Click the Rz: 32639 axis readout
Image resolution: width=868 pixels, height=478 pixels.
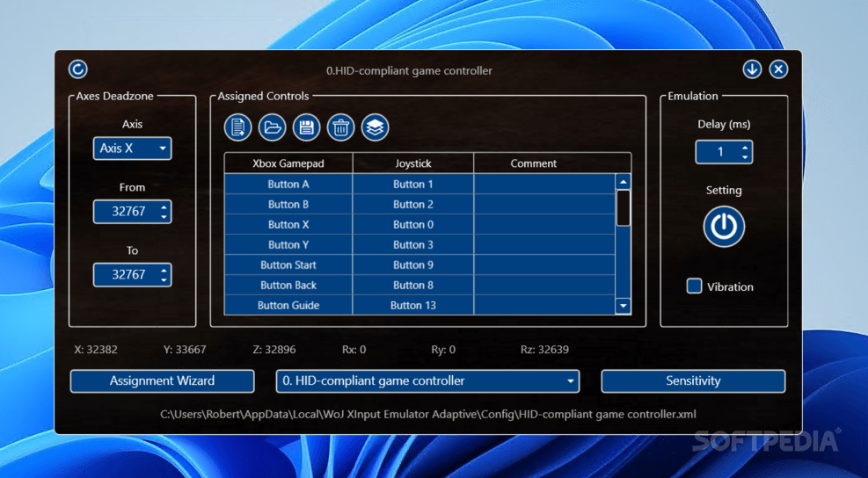click(x=544, y=350)
